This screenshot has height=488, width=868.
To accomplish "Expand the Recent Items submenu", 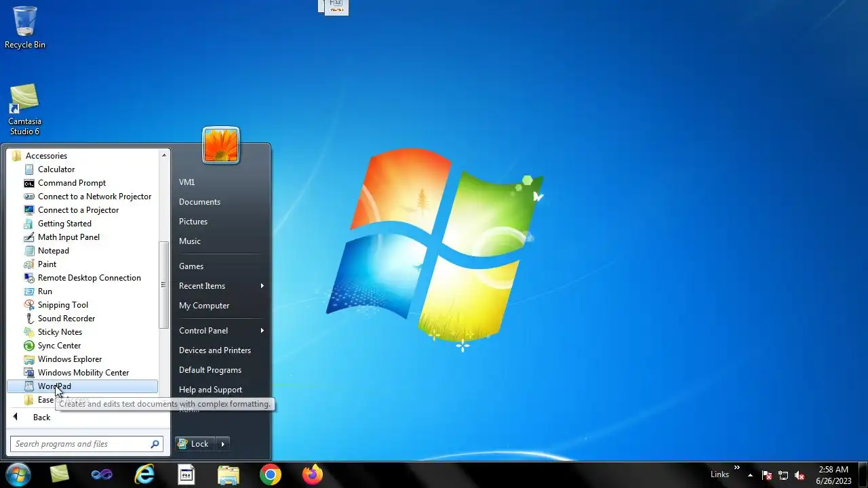I will [x=220, y=286].
